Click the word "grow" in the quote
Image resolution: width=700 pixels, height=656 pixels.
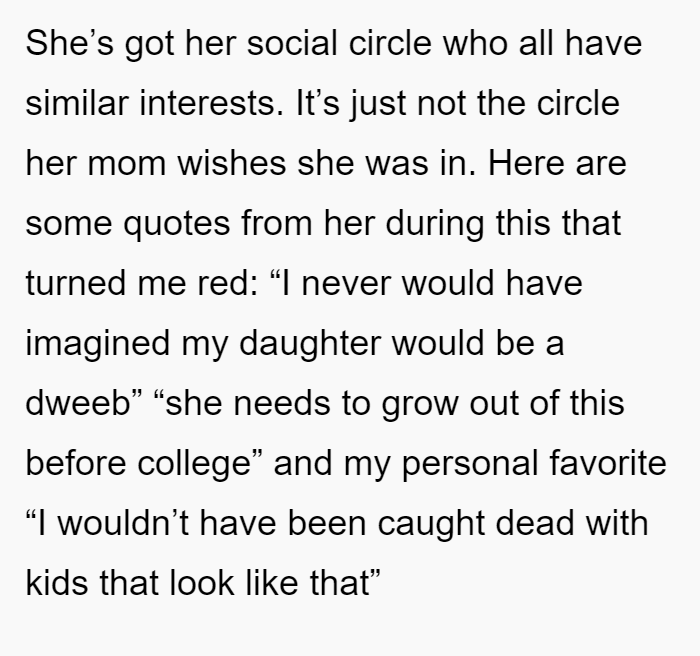pos(420,405)
